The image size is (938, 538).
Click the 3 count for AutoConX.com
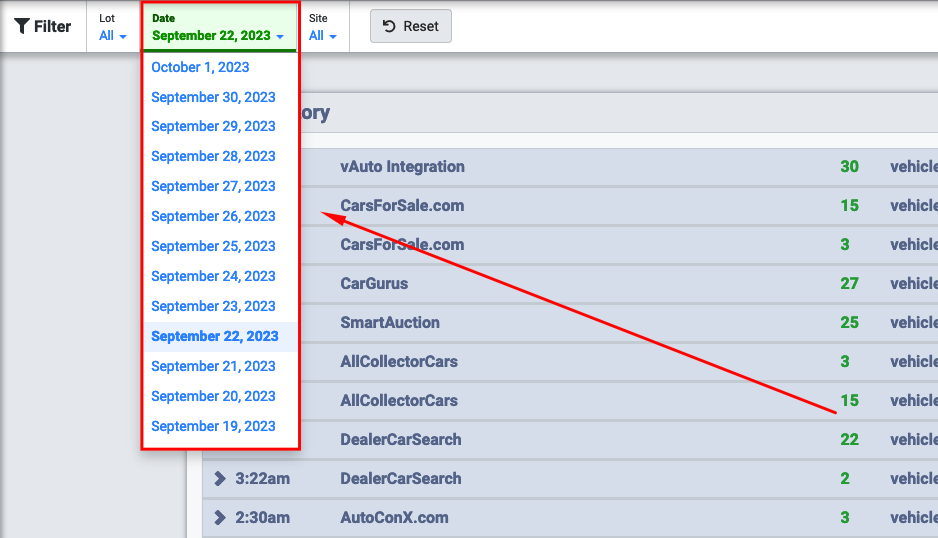[x=844, y=517]
